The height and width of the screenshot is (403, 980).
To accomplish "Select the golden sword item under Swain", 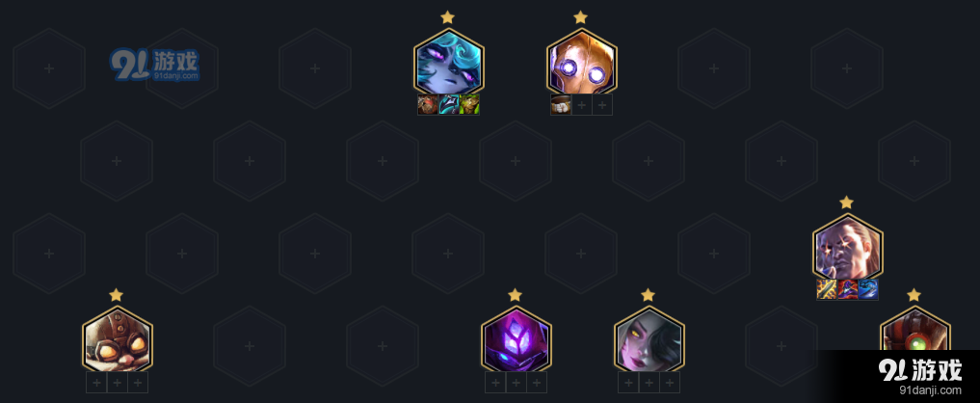I will point(827,290).
